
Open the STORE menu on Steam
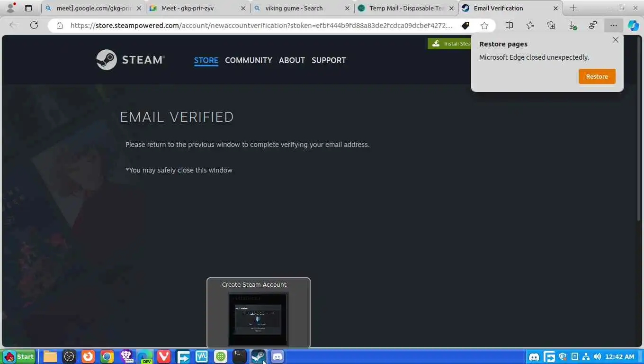point(206,60)
